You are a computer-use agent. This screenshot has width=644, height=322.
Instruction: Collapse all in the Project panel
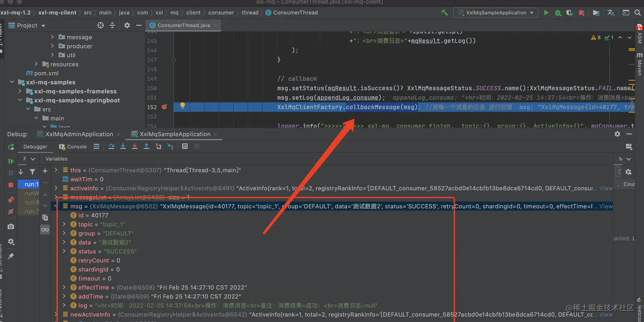[x=112, y=26]
